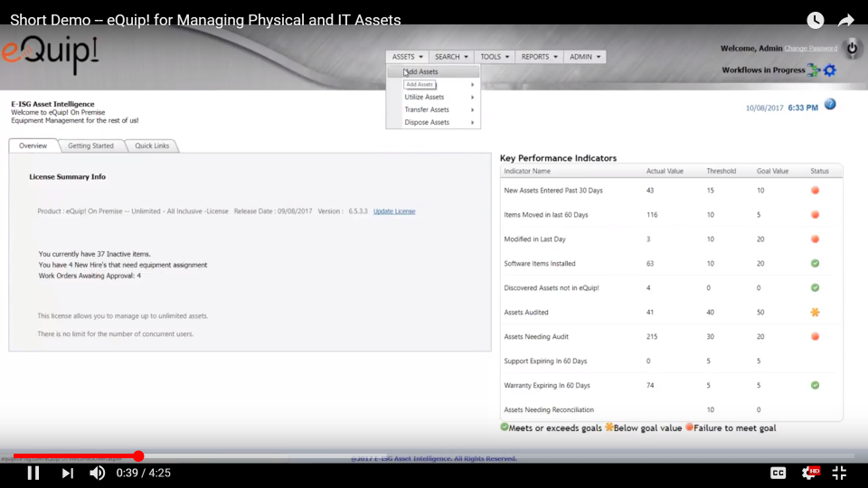Open the ASSETS menu
The width and height of the screenshot is (868, 488).
click(408, 56)
